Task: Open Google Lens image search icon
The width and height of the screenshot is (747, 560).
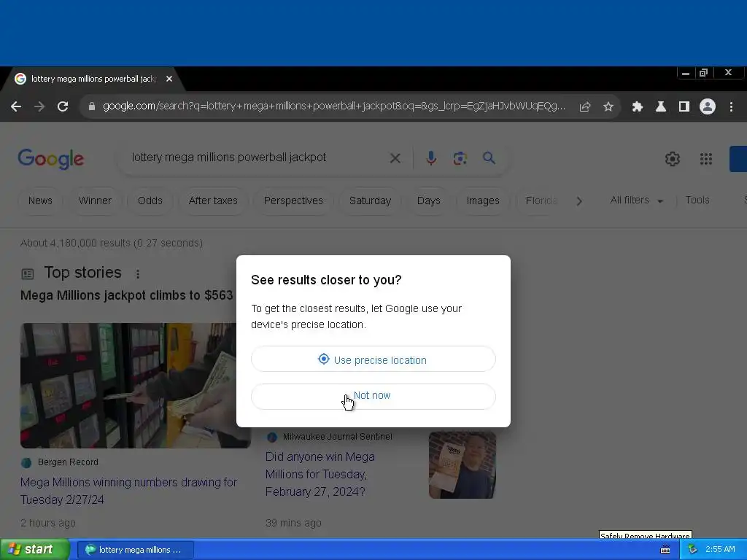Action: point(460,158)
